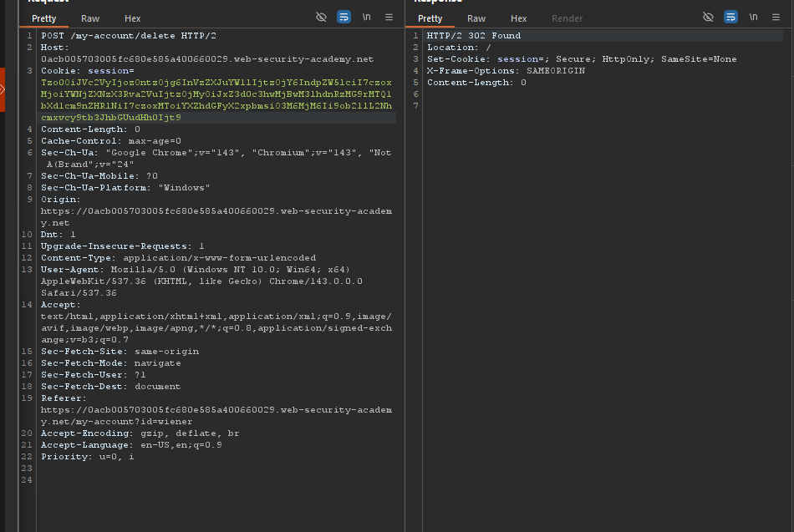
Task: Click the 'Dnt: 1' header
Action: 59,235
